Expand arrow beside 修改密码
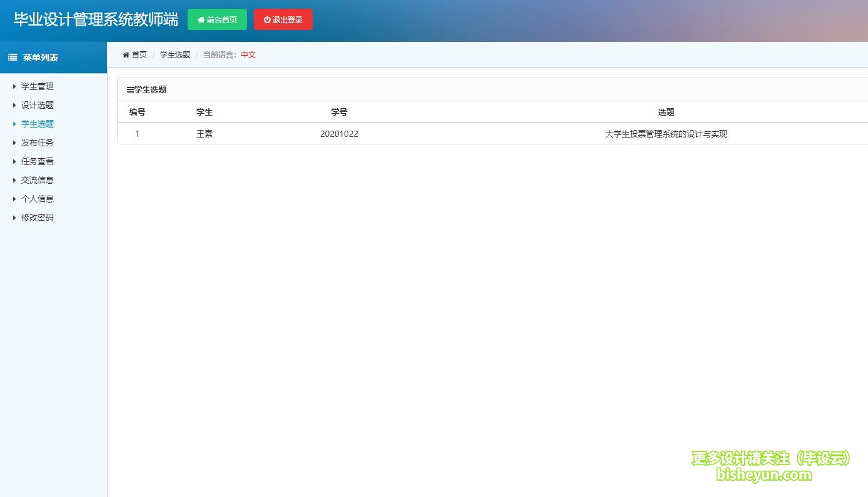The height and width of the screenshot is (497, 868). click(x=14, y=218)
